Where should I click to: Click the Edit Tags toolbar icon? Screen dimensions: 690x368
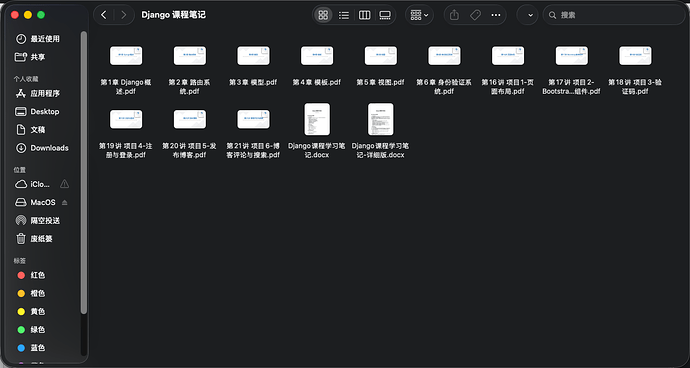tap(475, 15)
